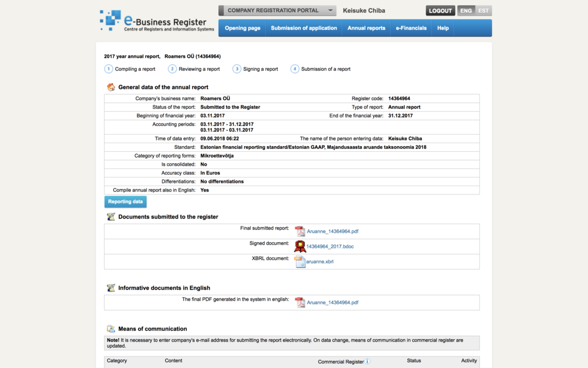This screenshot has height=368, width=588.
Task: Click the Commercial Register column header
Action: coord(341,362)
